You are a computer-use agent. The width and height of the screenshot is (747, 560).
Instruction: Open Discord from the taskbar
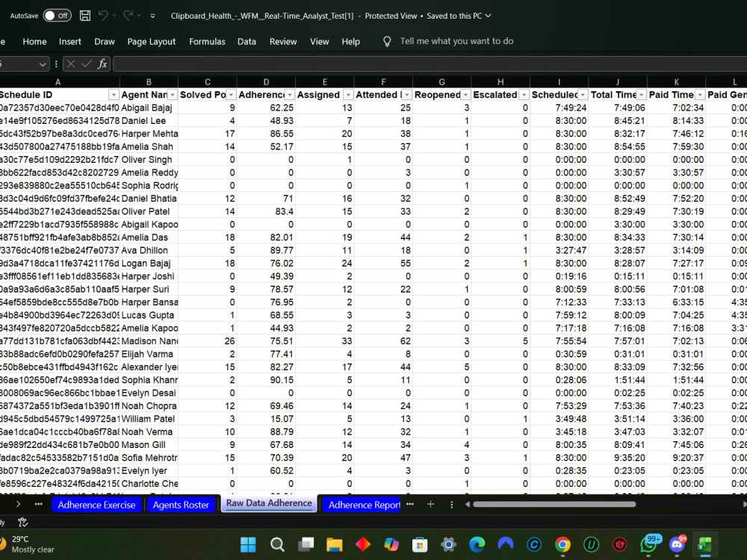(x=677, y=544)
